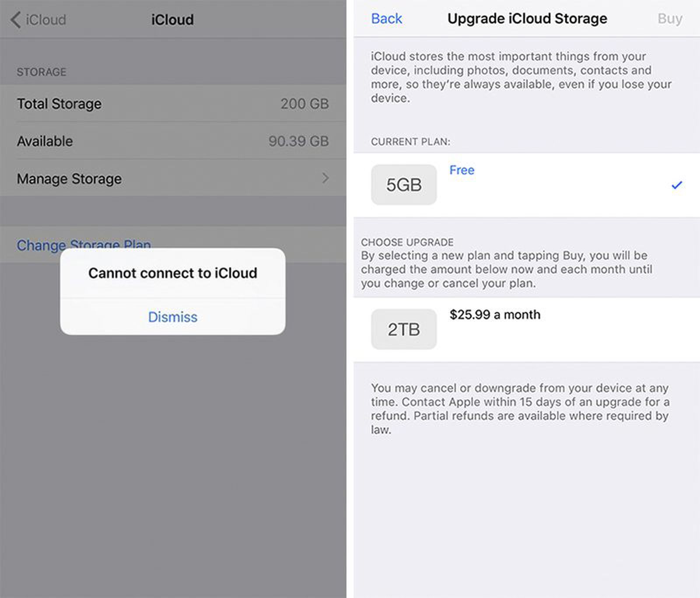Tap the $25.99 a month price label

pos(494,314)
